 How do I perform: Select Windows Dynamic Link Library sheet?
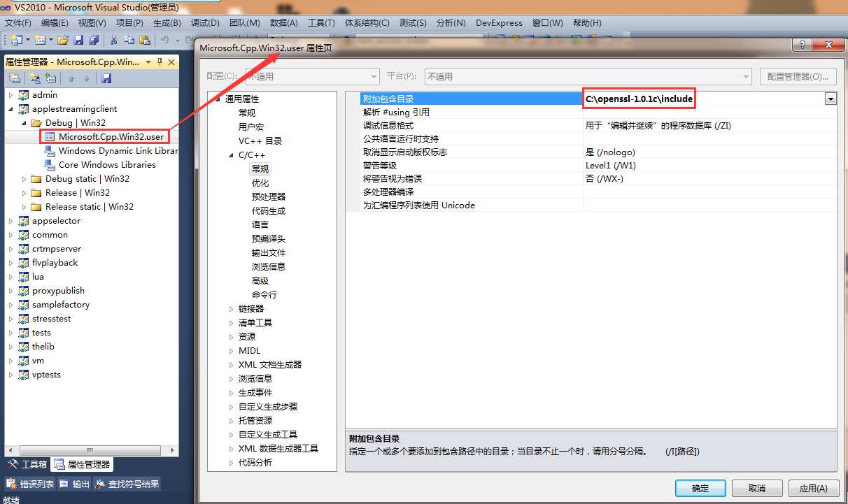118,151
